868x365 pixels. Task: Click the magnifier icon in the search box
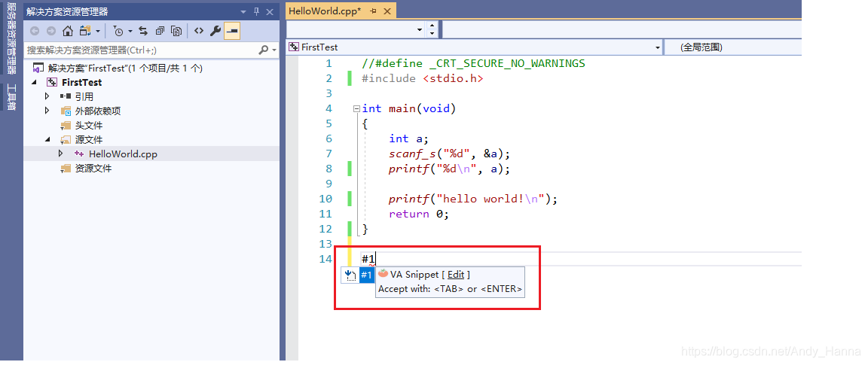pos(264,50)
